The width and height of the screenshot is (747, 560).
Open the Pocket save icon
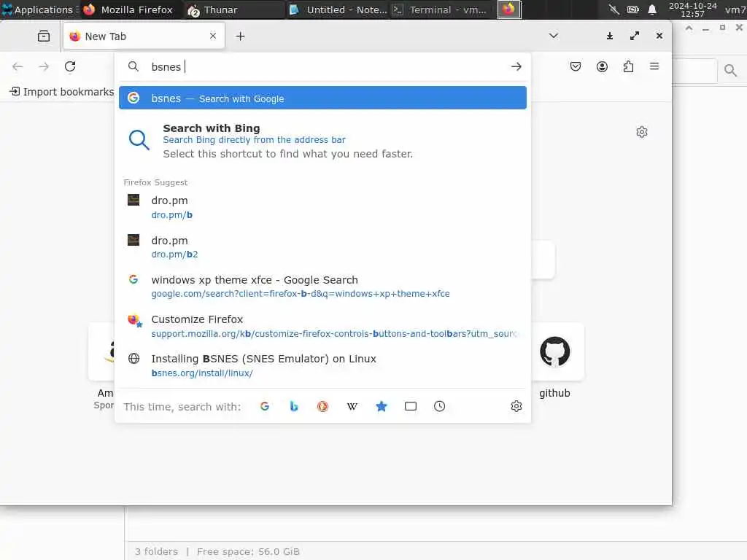576,66
